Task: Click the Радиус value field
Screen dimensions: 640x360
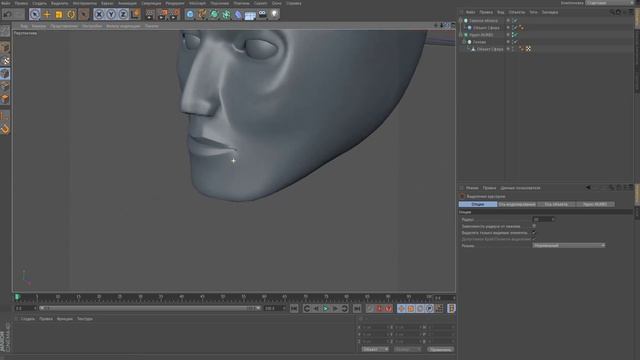Action: (544, 220)
